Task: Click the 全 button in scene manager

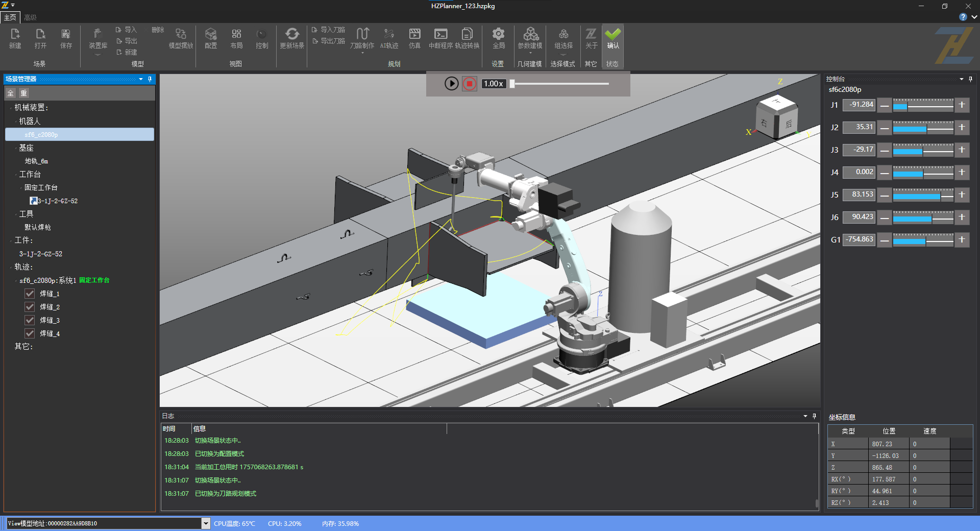Action: pos(11,93)
